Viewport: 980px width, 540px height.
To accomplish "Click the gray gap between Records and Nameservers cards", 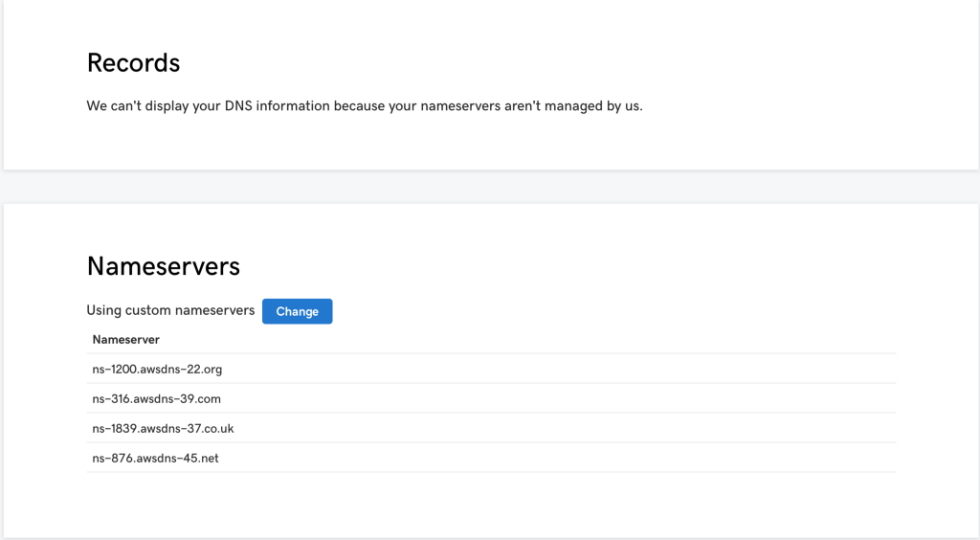I will (490, 187).
